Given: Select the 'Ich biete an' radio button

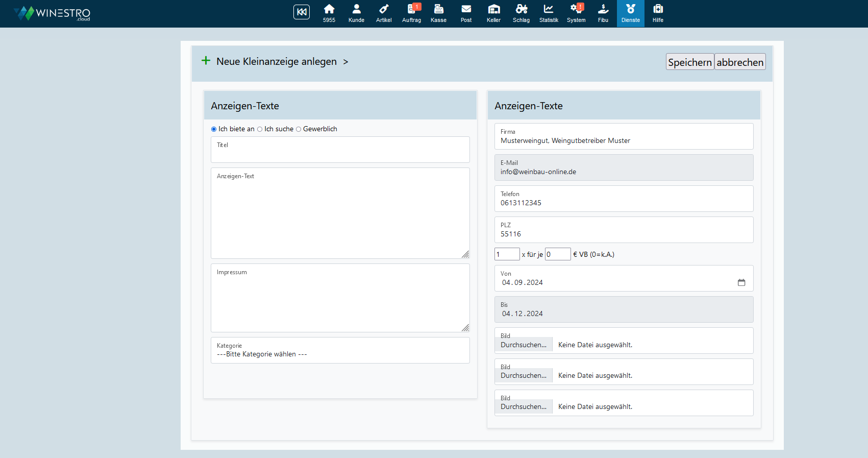Looking at the screenshot, I should click(x=214, y=129).
